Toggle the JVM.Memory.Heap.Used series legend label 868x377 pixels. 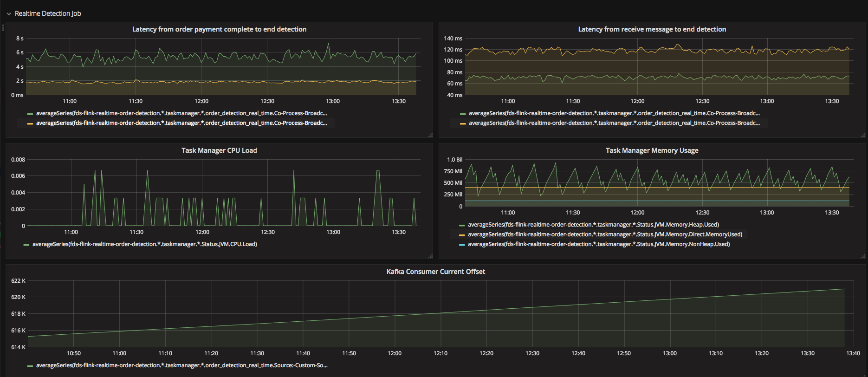coord(593,225)
